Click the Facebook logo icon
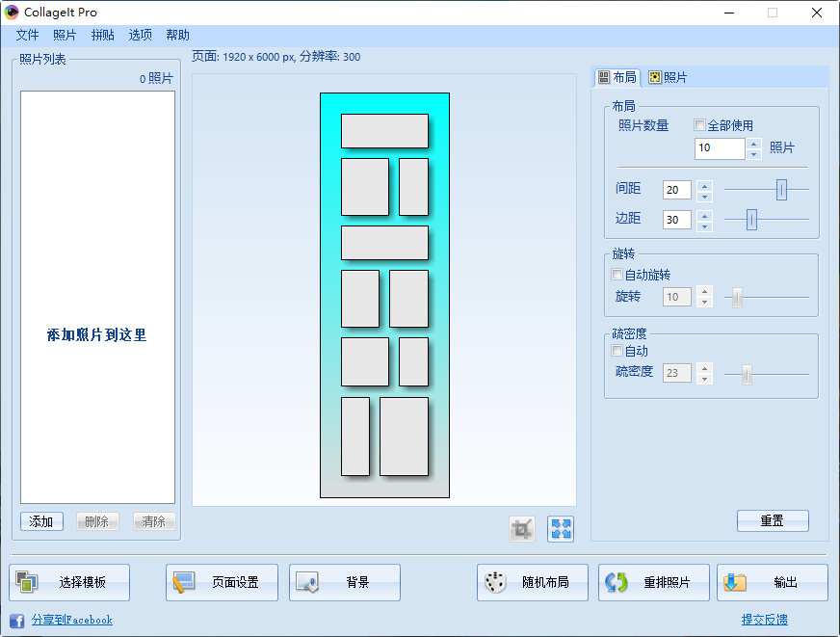The width and height of the screenshot is (840, 637). click(x=16, y=621)
